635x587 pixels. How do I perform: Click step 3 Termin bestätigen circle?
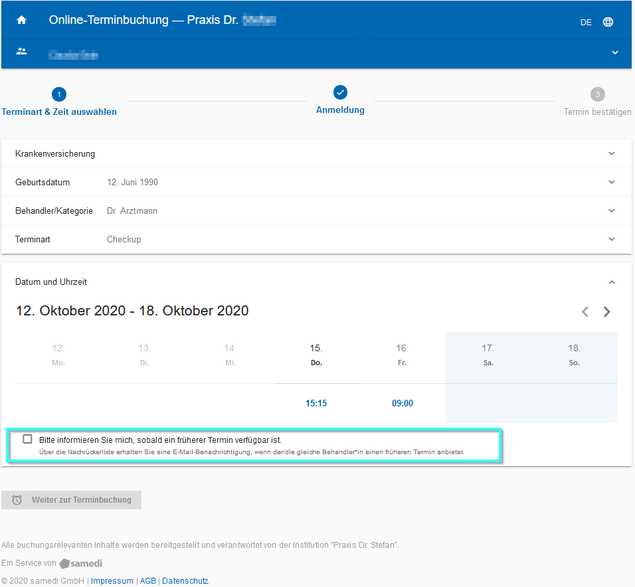[x=597, y=95]
